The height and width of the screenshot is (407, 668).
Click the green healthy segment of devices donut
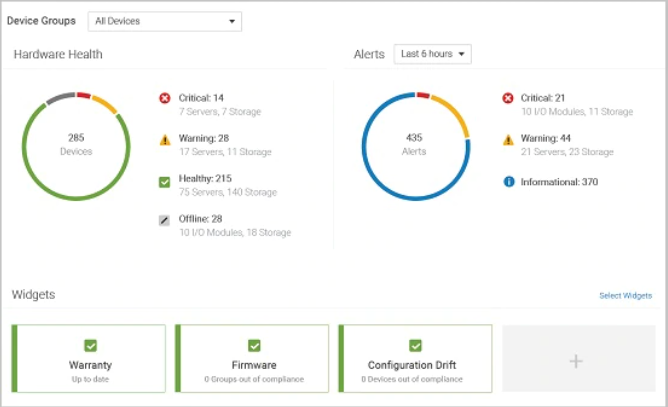tap(76, 198)
